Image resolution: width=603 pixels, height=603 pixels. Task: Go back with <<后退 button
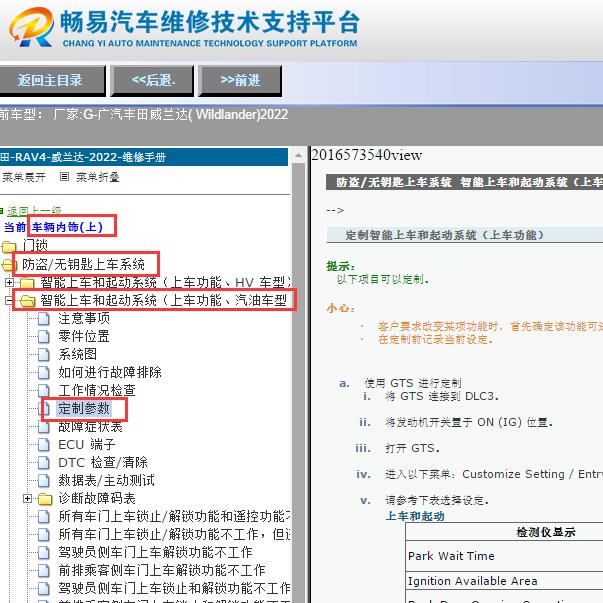tap(152, 80)
